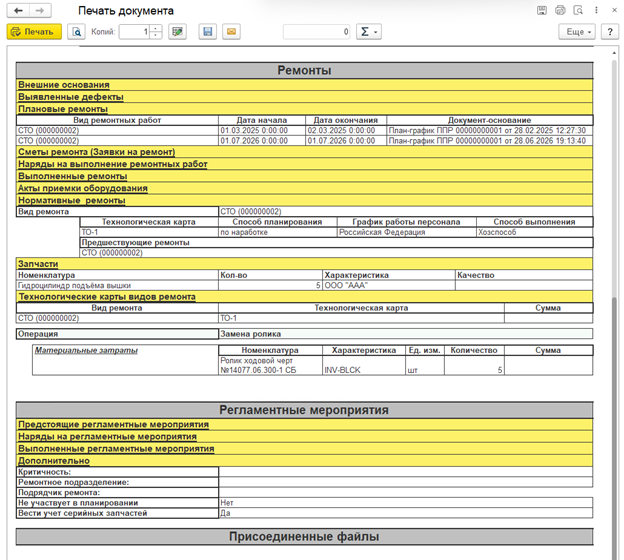624x560 pixels.
Task: Click title bar preview icon
Action: click(x=578, y=10)
